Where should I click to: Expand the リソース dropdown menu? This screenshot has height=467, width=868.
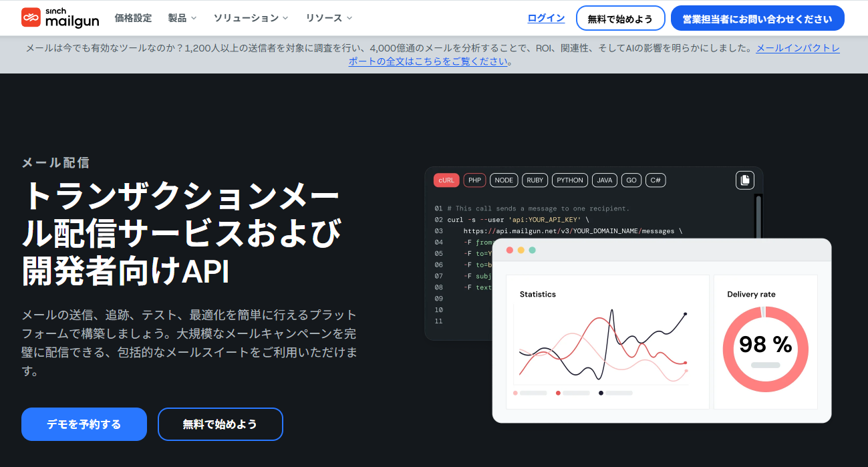(x=329, y=18)
